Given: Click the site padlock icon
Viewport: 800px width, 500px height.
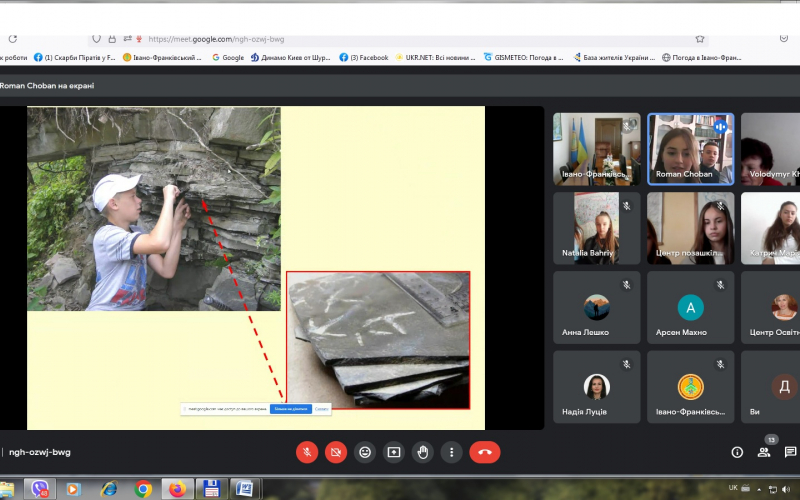Looking at the screenshot, I should click(x=112, y=39).
